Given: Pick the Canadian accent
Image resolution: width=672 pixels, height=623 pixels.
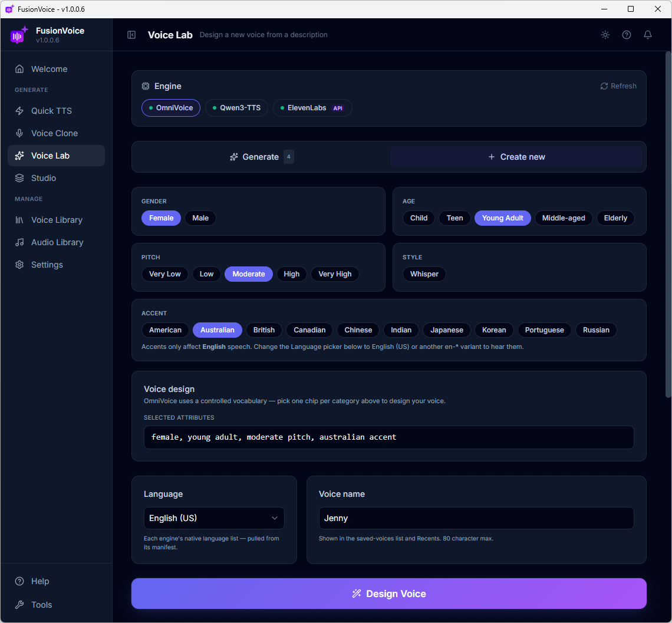Looking at the screenshot, I should (x=309, y=330).
